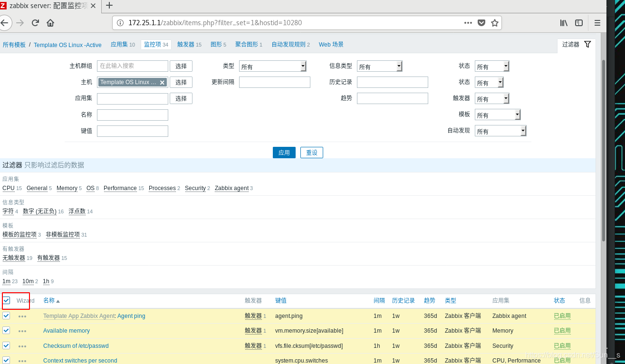The height and width of the screenshot is (364, 625).
Task: Sort by 名称 column header
Action: coord(51,300)
